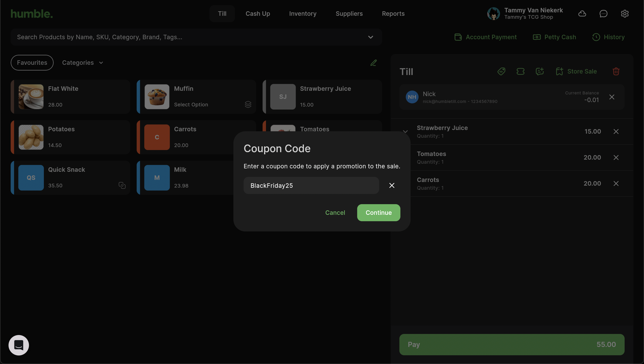Click the discount tag icon in Till panel

pyautogui.click(x=501, y=71)
